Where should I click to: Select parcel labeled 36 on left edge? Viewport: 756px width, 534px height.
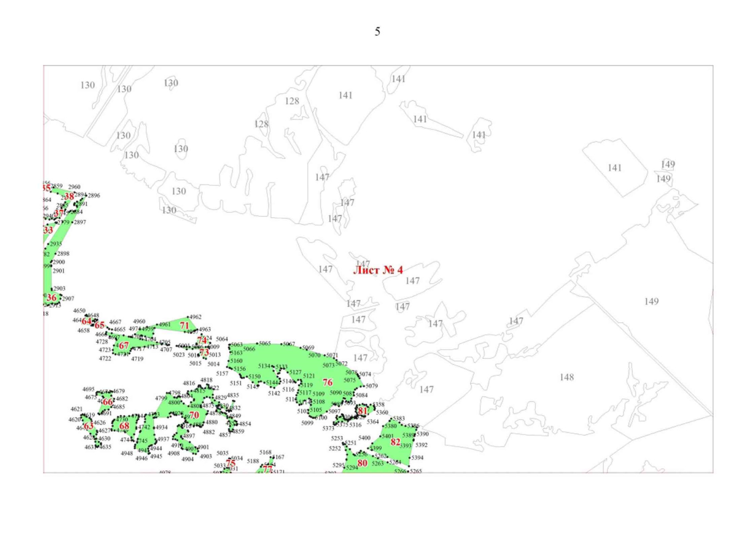[x=52, y=298]
